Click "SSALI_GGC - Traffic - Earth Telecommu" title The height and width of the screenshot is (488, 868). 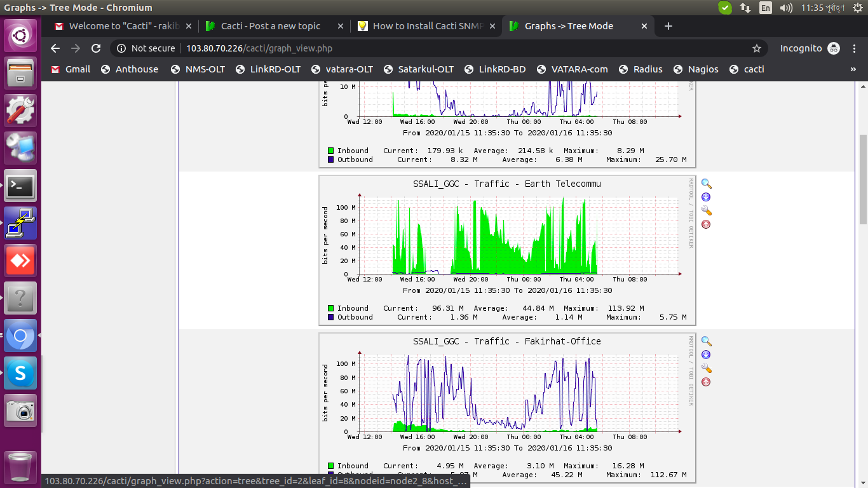click(x=507, y=184)
